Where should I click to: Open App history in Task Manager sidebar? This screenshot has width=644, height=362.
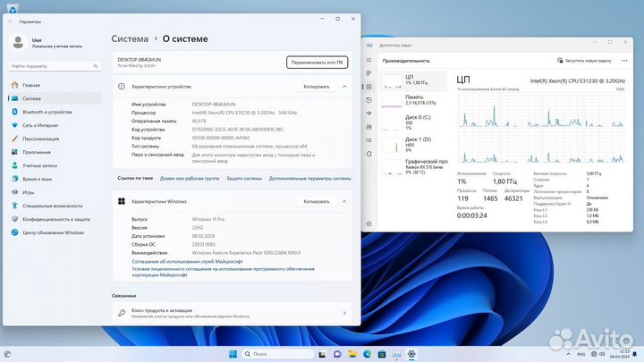click(x=370, y=99)
